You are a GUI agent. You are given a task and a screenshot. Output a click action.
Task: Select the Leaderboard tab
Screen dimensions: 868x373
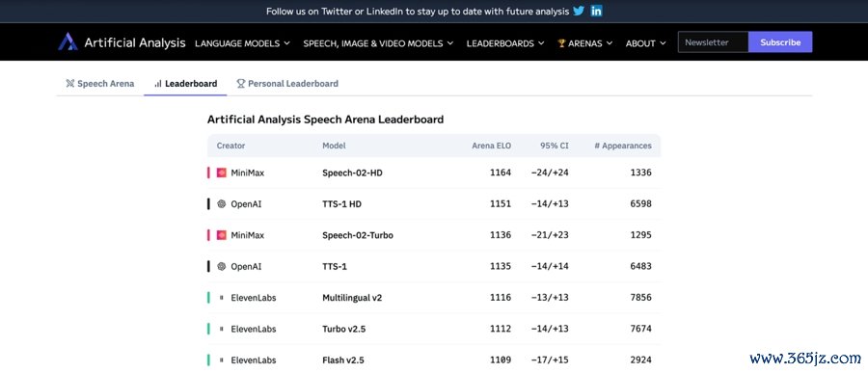pyautogui.click(x=185, y=84)
